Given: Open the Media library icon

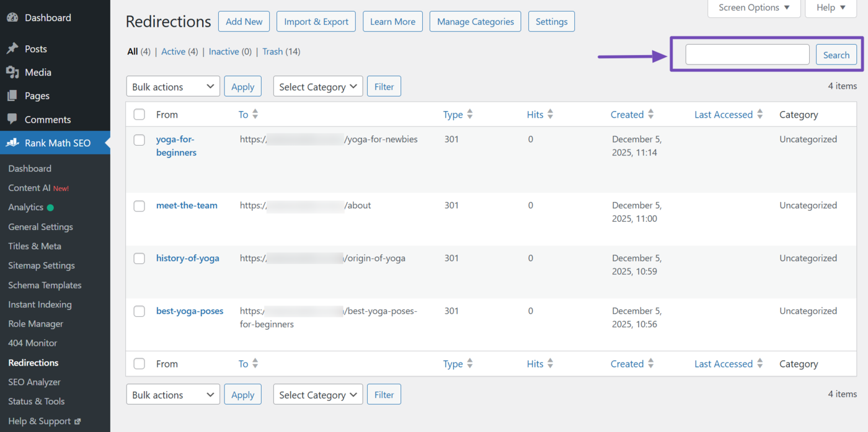Looking at the screenshot, I should [13, 72].
